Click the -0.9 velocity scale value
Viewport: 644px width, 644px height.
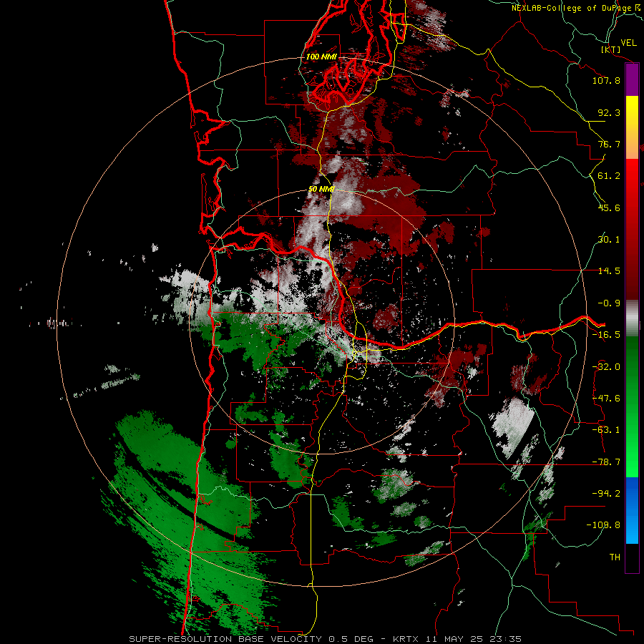609,303
